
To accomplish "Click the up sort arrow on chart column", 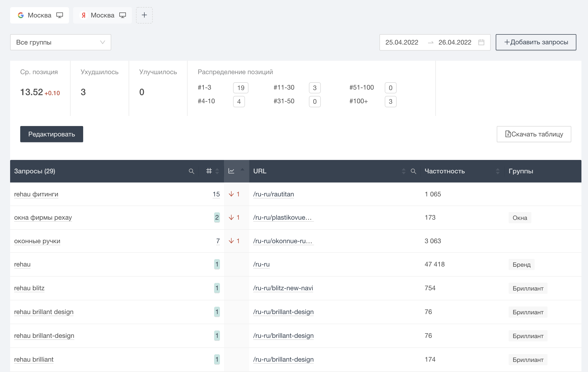I will pos(242,169).
